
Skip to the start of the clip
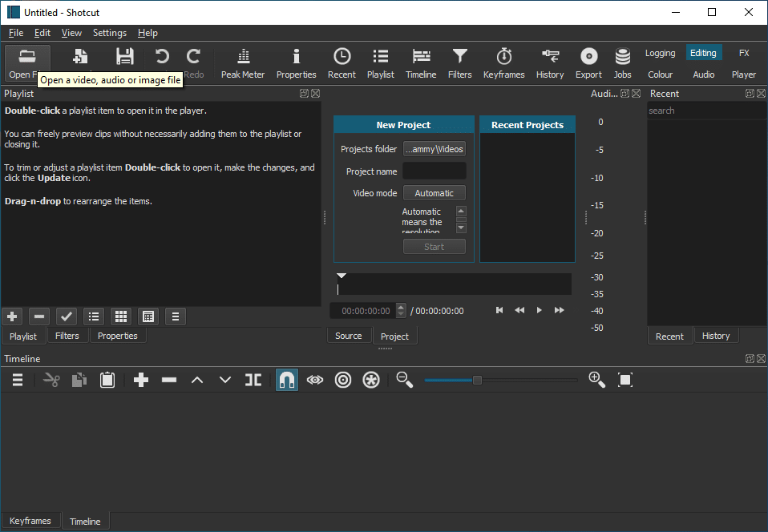point(499,310)
